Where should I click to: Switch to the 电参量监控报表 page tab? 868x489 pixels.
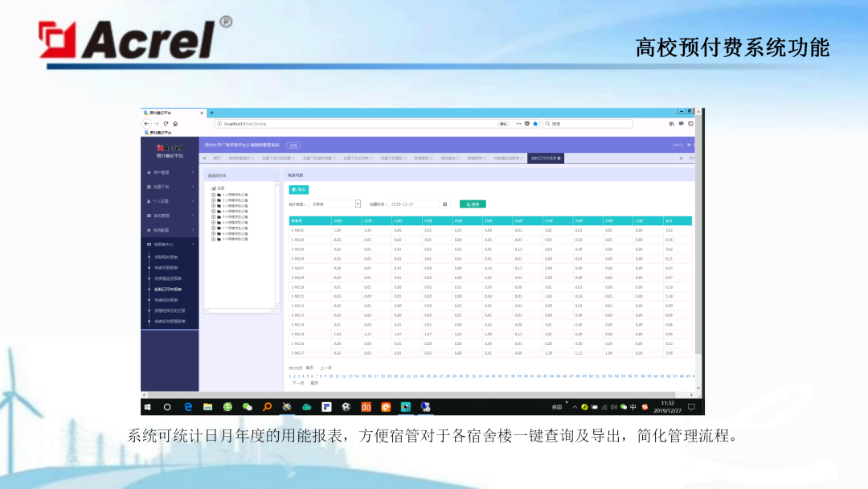tap(508, 158)
